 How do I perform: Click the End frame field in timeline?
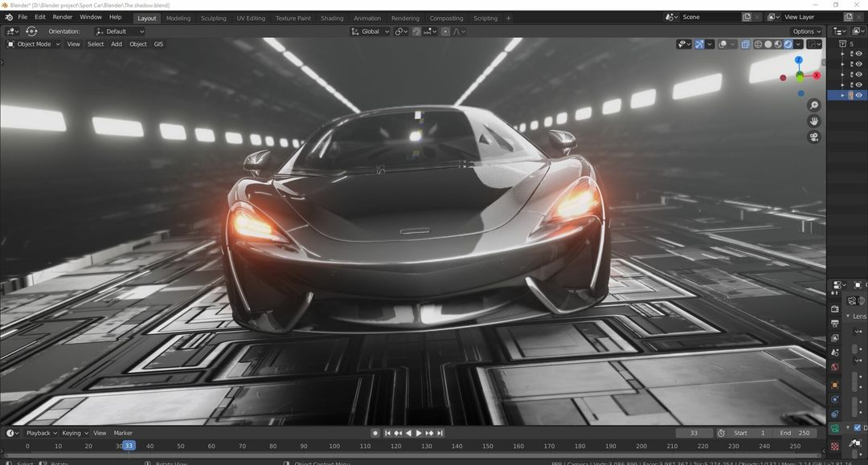795,433
